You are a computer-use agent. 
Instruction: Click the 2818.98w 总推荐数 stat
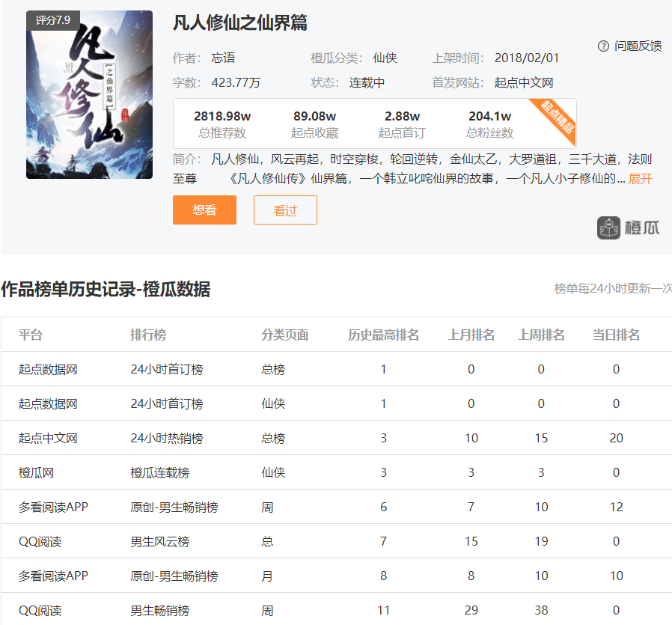click(222, 124)
